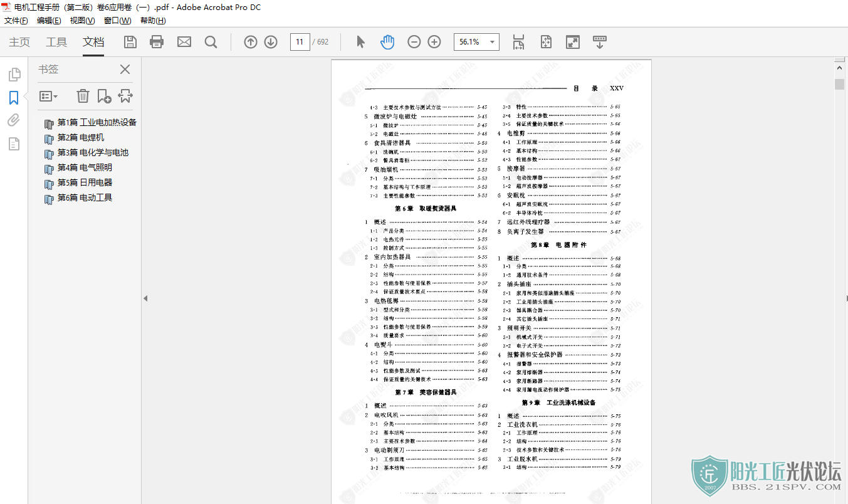Delete selected bookmark with trash icon
Viewport: 848px width, 504px height.
click(x=83, y=96)
